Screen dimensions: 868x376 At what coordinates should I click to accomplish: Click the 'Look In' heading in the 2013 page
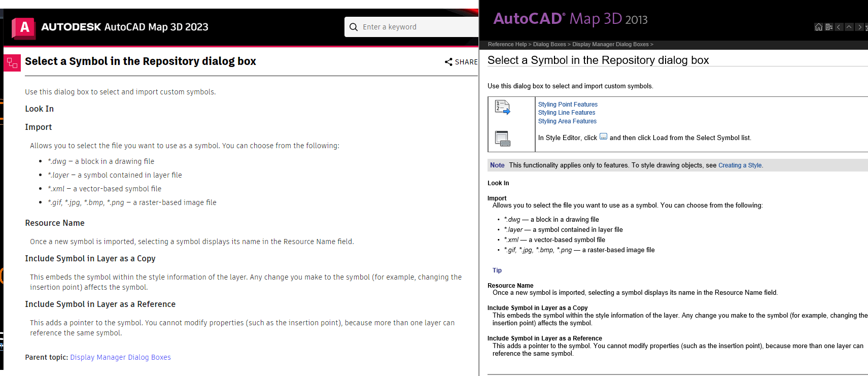(x=498, y=183)
